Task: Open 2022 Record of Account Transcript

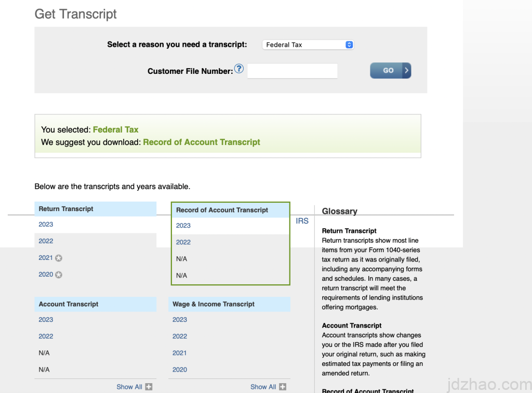Action: tap(183, 242)
